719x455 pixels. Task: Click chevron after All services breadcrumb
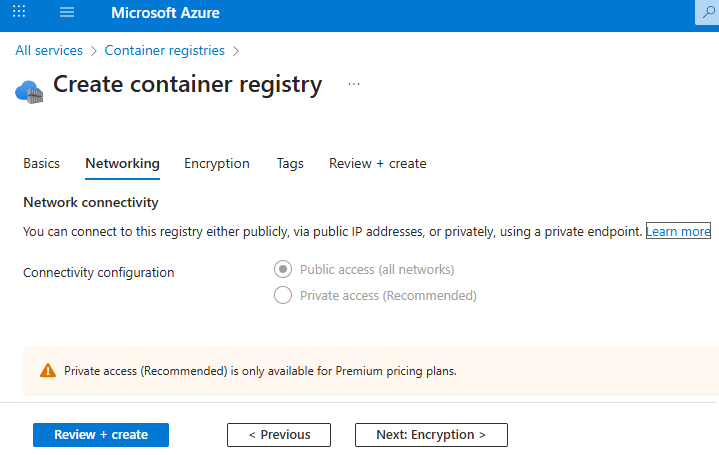click(x=94, y=50)
